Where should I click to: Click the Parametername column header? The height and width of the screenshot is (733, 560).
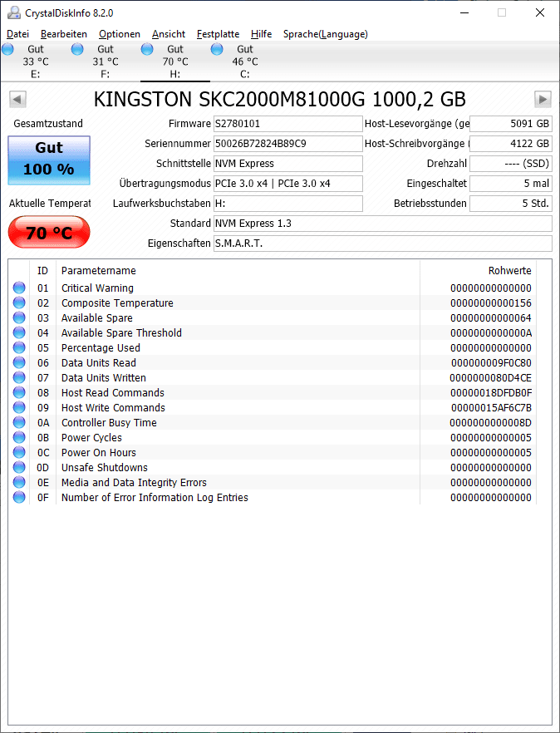pyautogui.click(x=238, y=271)
